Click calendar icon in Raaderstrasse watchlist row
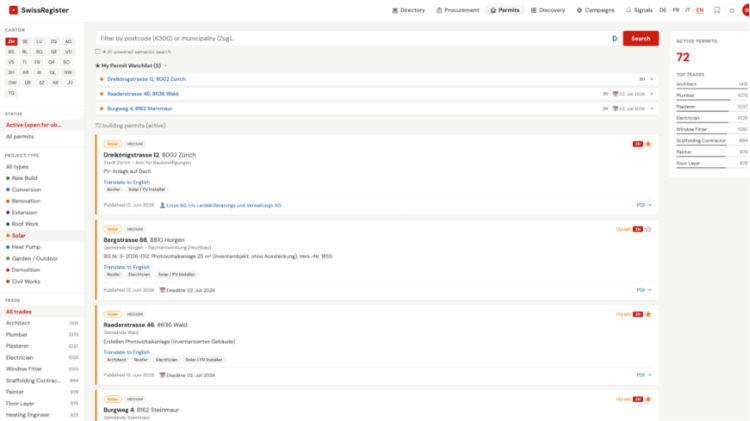The width and height of the screenshot is (750, 421). click(615, 94)
